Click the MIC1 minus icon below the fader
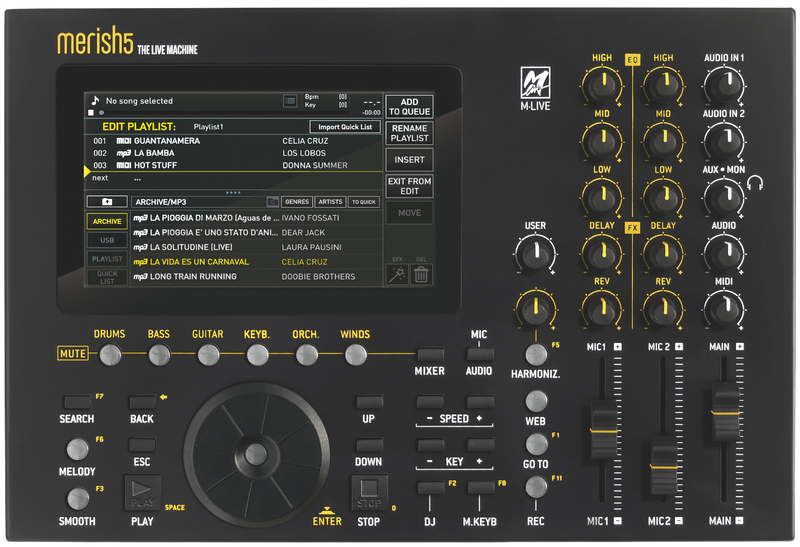The height and width of the screenshot is (547, 800). click(x=618, y=521)
